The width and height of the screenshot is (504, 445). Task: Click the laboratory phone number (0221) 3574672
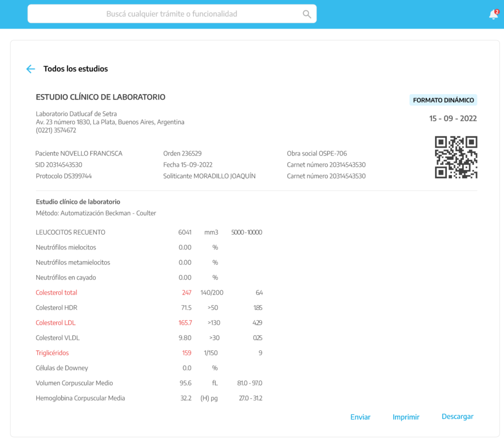[56, 131]
